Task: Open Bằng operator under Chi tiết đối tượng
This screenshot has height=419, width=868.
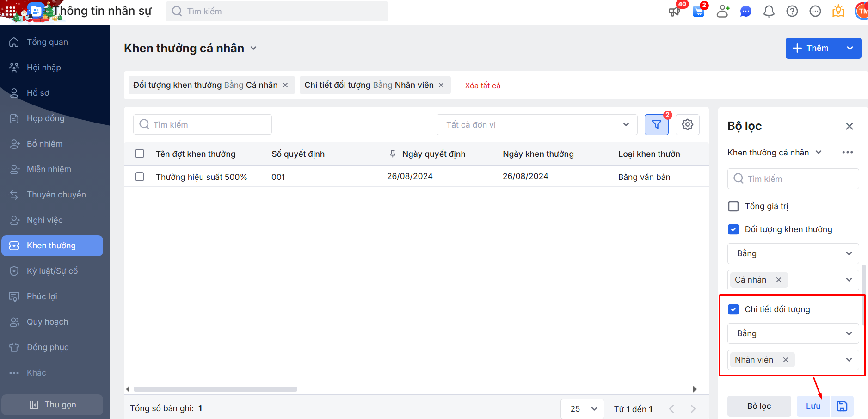Action: [x=793, y=333]
